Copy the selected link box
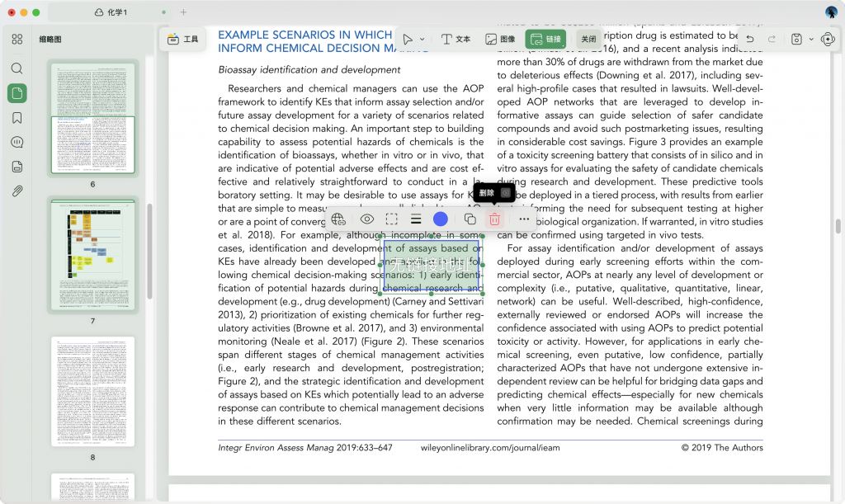Image resolution: width=845 pixels, height=504 pixels. pos(470,219)
